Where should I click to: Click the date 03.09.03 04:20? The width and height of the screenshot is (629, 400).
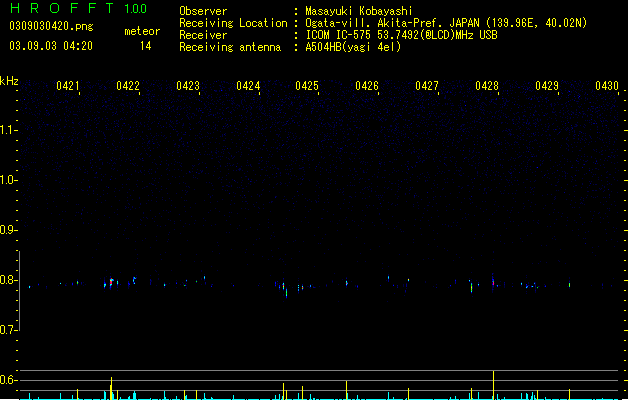click(51, 46)
